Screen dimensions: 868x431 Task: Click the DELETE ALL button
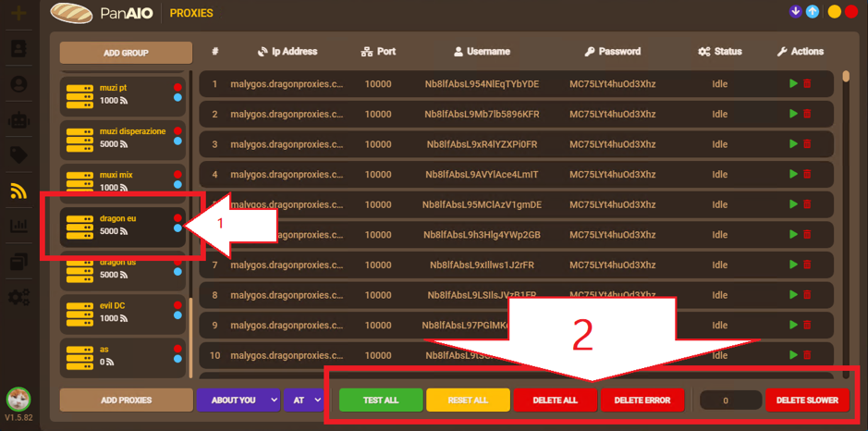point(556,400)
